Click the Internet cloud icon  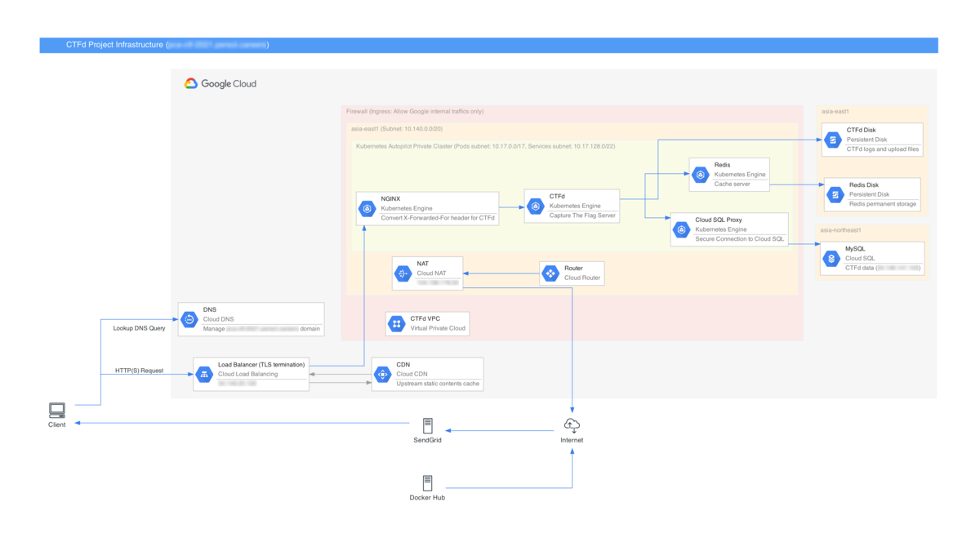click(572, 425)
